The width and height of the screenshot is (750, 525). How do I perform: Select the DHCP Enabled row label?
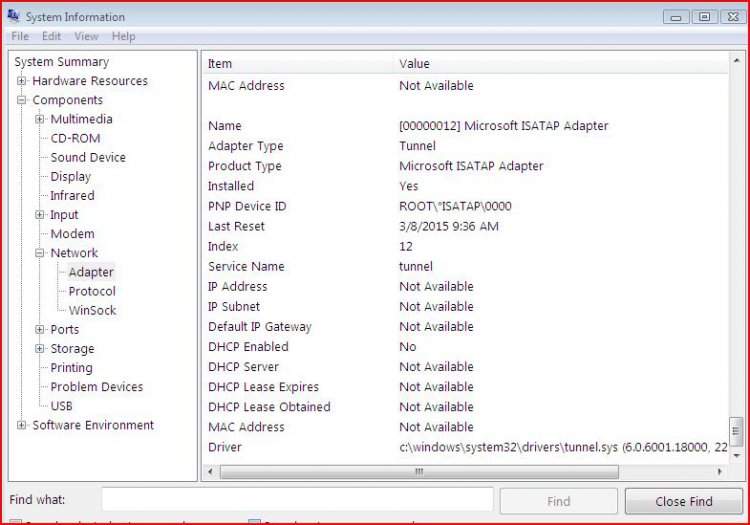point(248,347)
